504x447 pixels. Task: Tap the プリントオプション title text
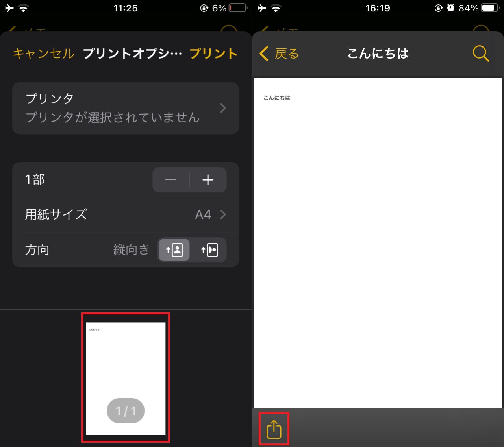[x=132, y=54]
